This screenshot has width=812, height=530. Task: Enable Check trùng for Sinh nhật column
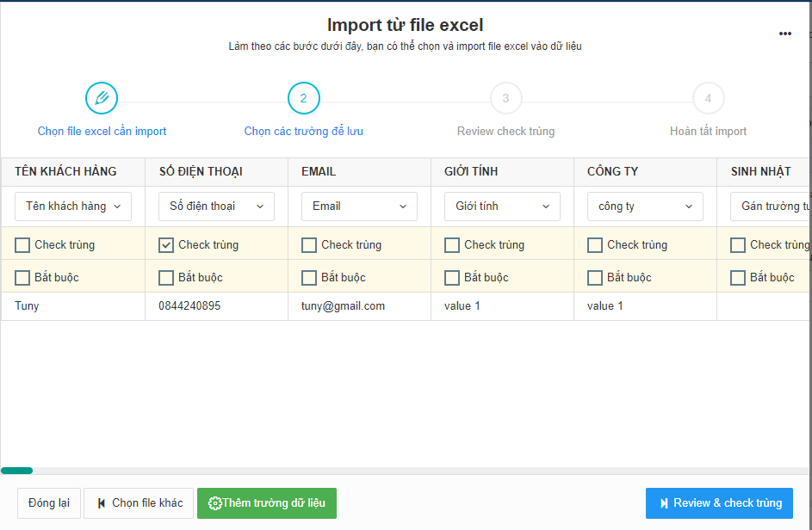(737, 245)
